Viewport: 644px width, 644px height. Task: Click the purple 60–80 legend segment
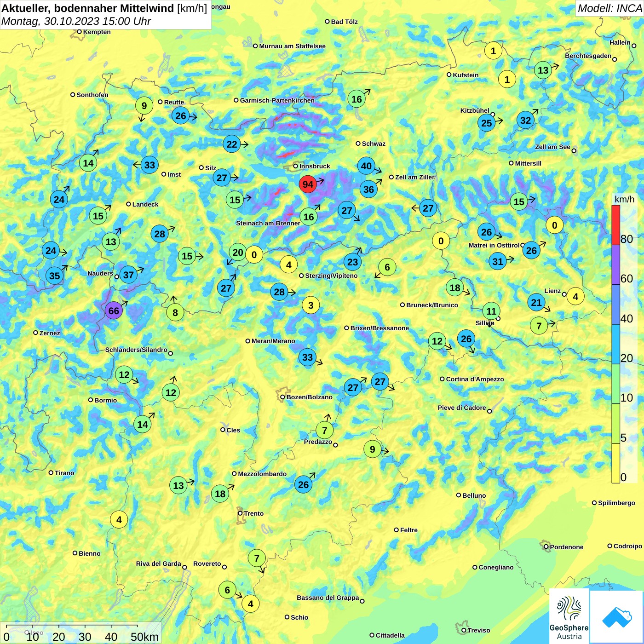pos(616,265)
